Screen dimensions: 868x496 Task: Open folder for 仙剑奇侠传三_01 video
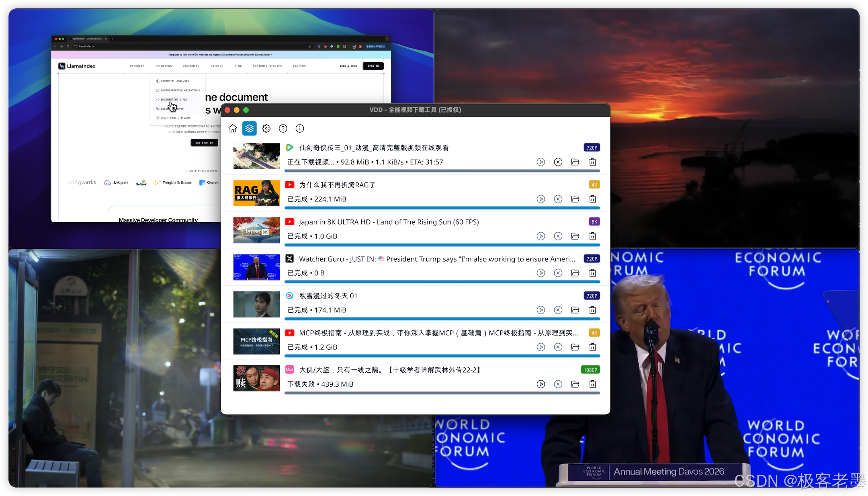(x=575, y=162)
